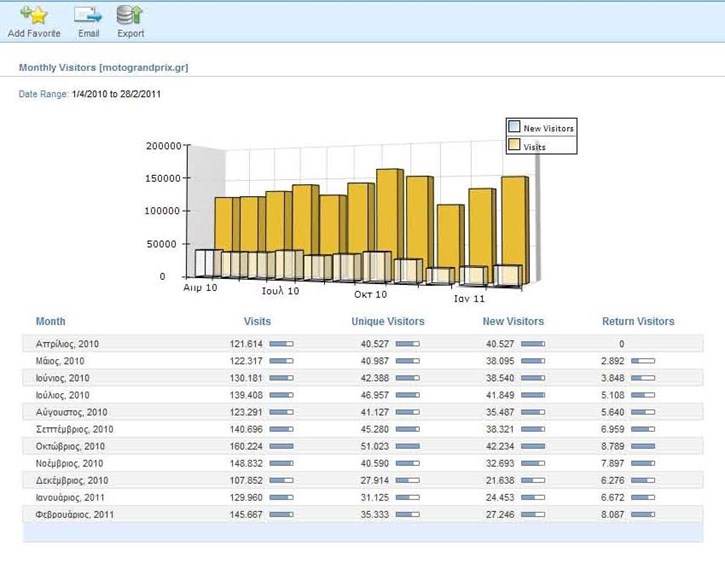
Task: Click the Add Favorite label
Action: pos(34,34)
